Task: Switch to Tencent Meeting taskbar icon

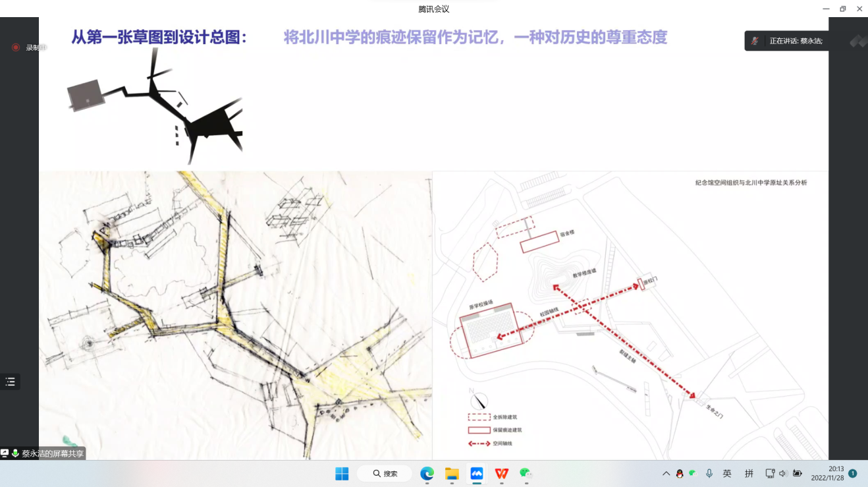Action: [477, 473]
